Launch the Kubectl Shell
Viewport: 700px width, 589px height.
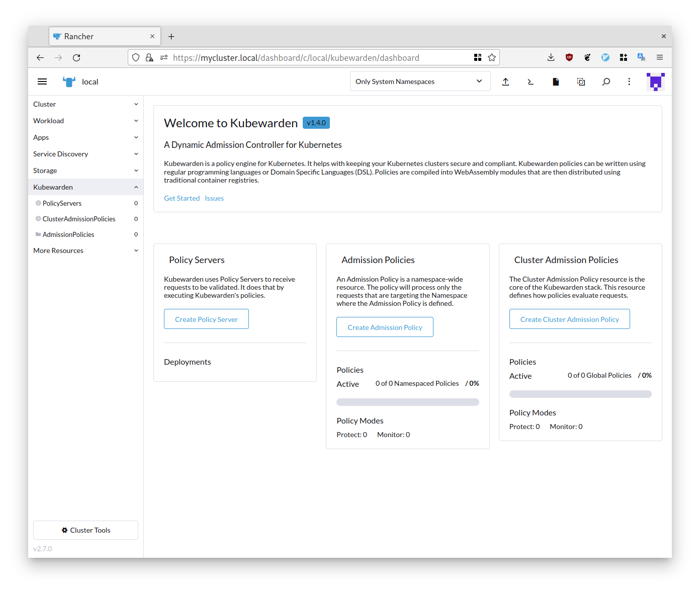[531, 81]
